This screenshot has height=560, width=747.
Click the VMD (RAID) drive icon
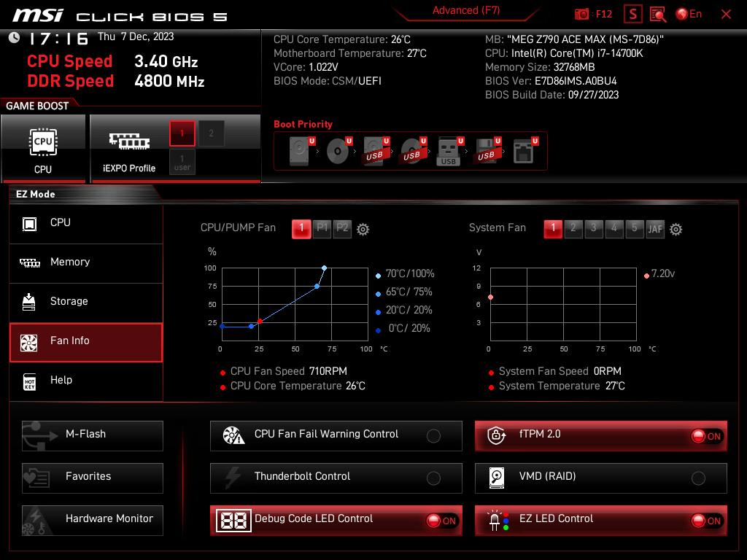point(496,478)
